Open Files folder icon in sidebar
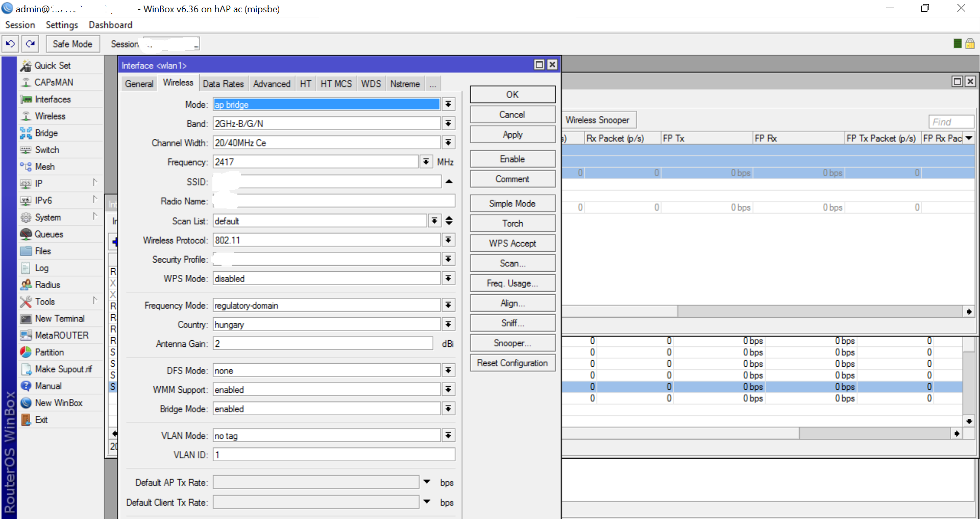Viewport: 980px width, 519px height. pos(26,251)
